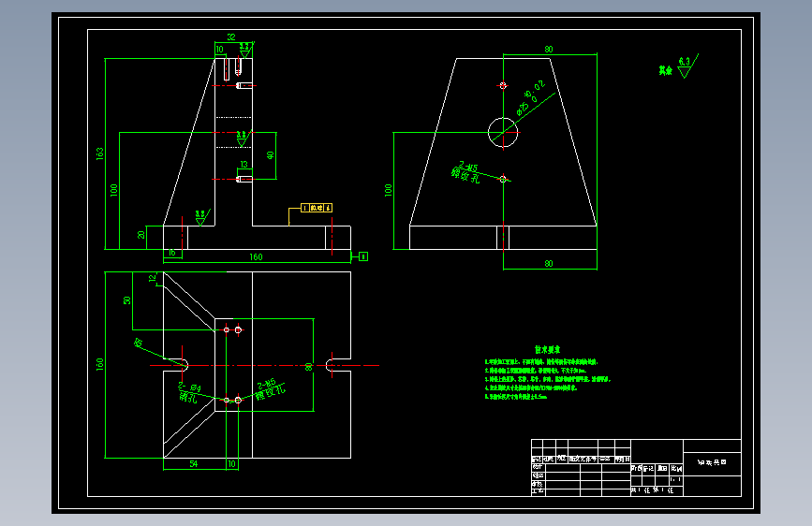Click the datum symbol box beside the base
This screenshot has width=812, height=526.
pyautogui.click(x=363, y=256)
